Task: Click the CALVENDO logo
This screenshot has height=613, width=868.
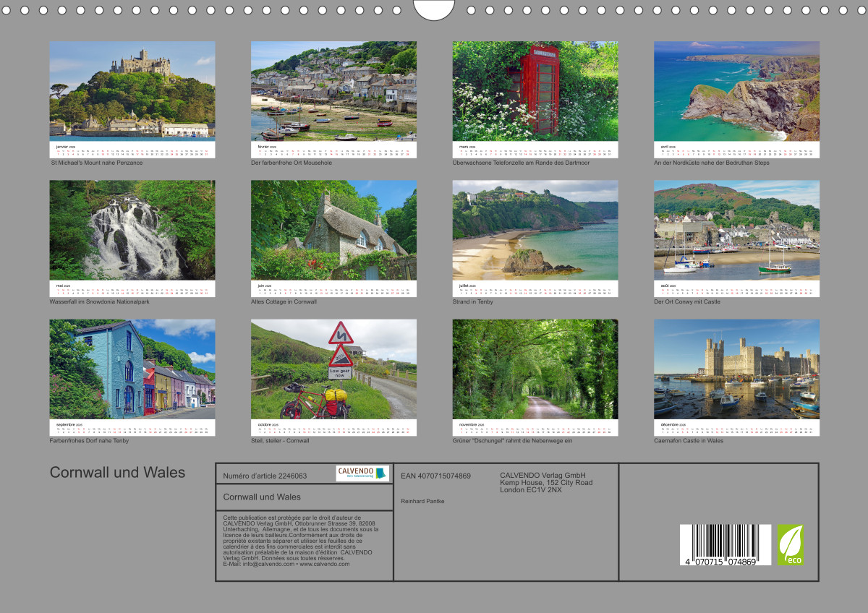Action: 362,473
